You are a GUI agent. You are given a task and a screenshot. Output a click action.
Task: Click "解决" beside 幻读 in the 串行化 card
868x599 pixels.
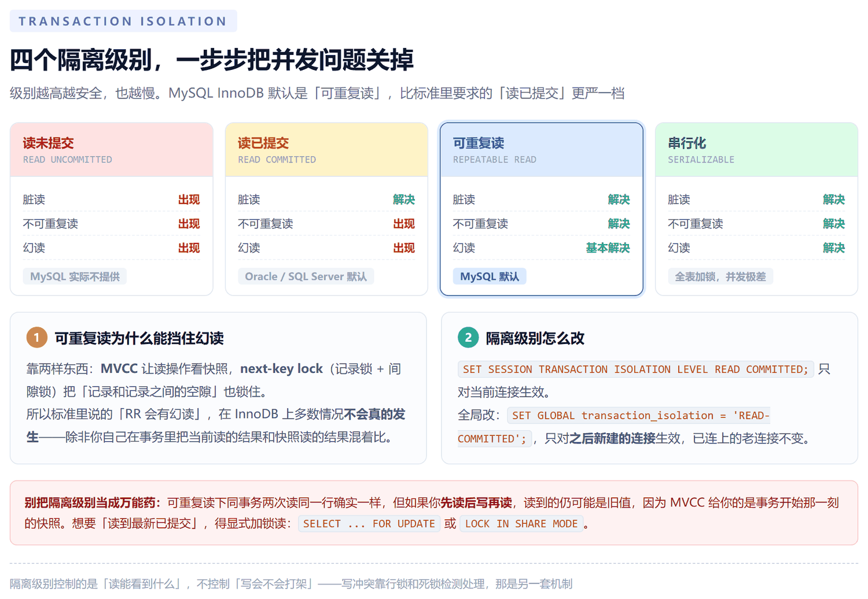point(834,248)
